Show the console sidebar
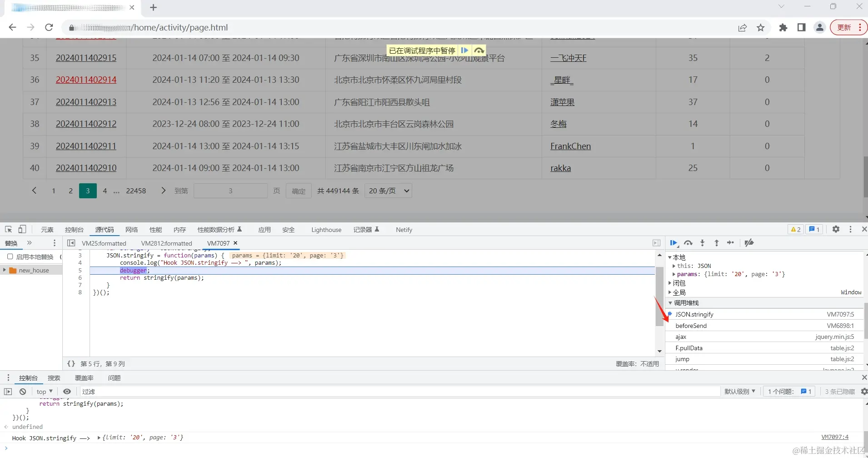 pos(8,392)
